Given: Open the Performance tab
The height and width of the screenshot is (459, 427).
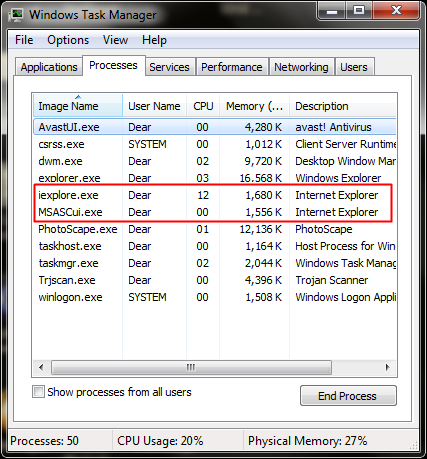Looking at the screenshot, I should [x=232, y=67].
